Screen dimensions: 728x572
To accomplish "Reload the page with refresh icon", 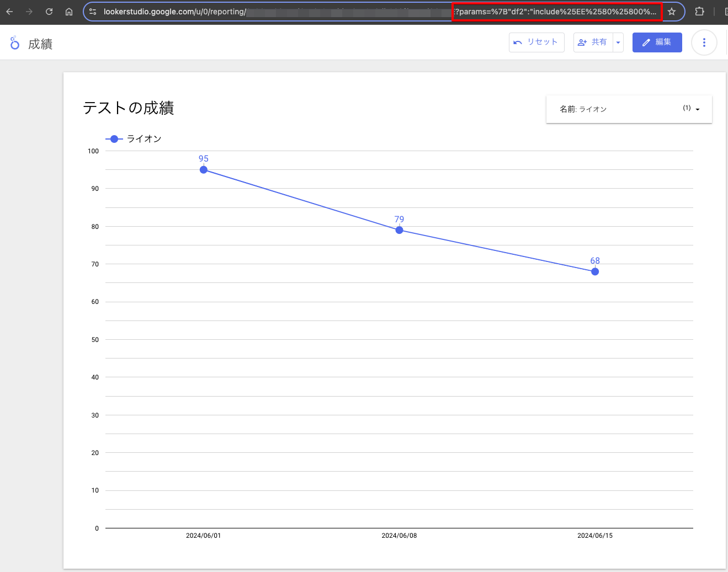I will [x=49, y=12].
